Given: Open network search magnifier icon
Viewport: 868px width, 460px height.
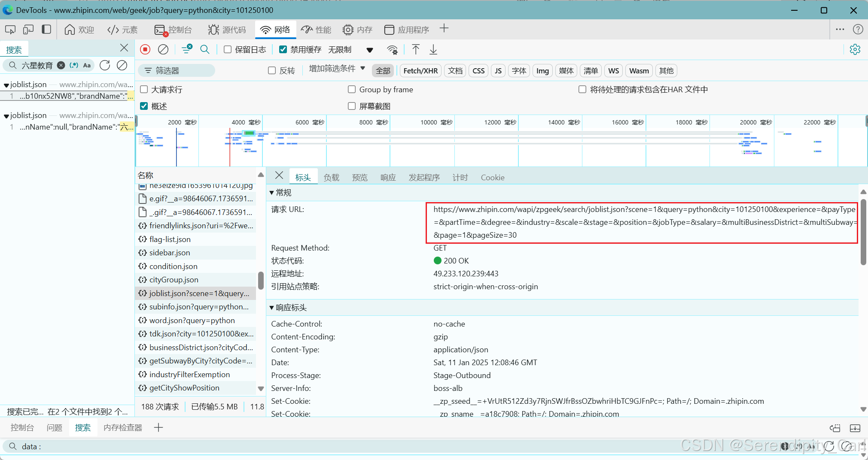Looking at the screenshot, I should (205, 49).
